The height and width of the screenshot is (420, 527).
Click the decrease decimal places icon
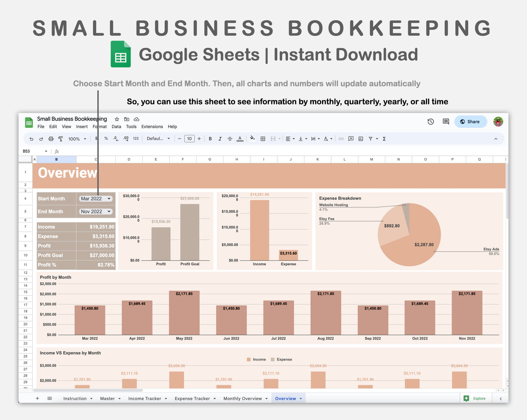click(x=116, y=139)
